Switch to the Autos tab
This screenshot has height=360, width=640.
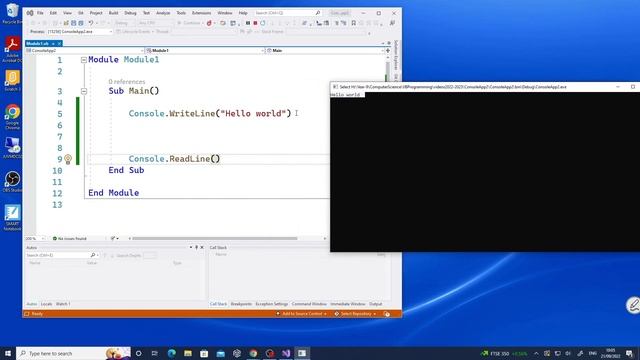(x=31, y=304)
